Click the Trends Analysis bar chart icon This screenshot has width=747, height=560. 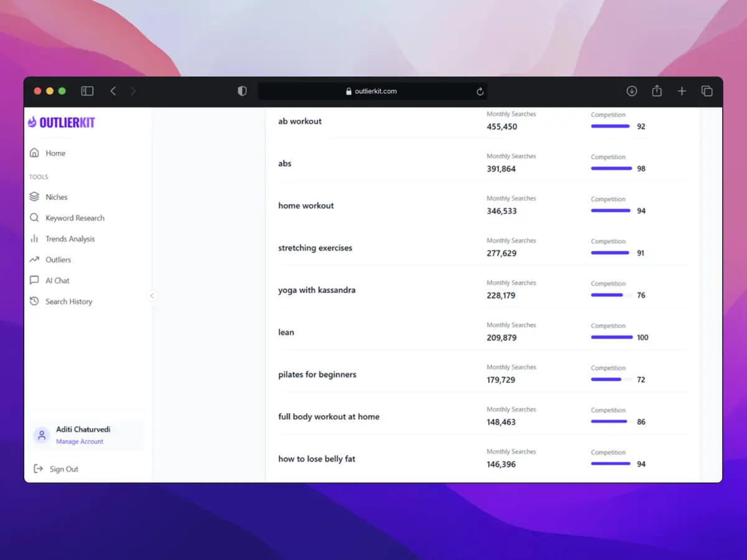(34, 239)
